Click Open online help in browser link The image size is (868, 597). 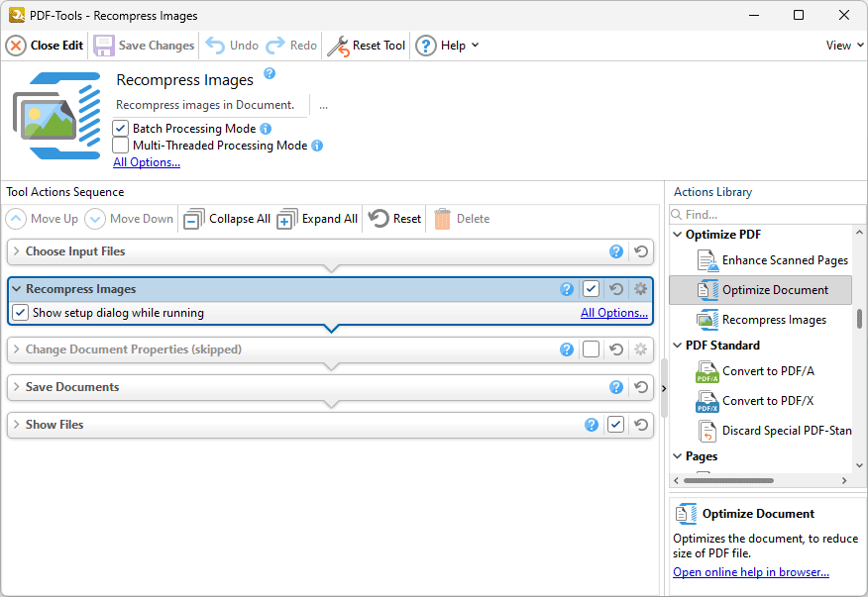tap(750, 572)
